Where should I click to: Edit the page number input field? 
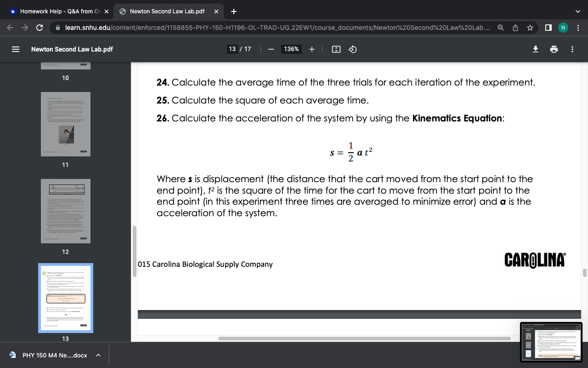(x=232, y=49)
